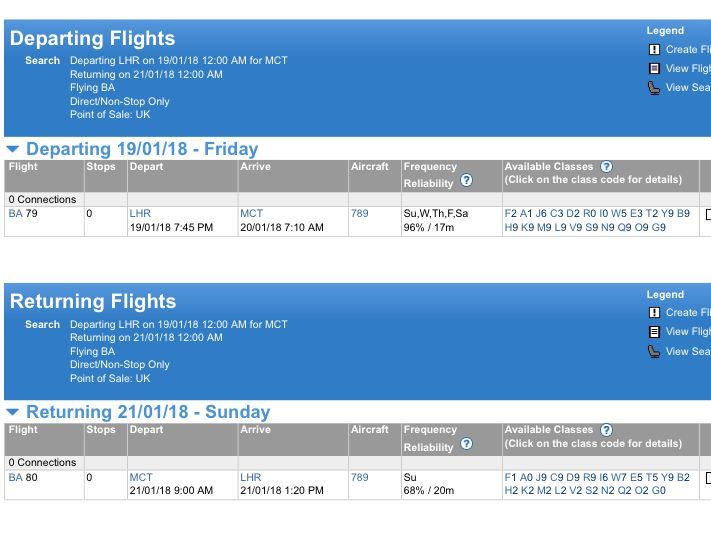Screen dimensions: 711x541
Task: Select class code F2 on BA 79
Action: click(511, 213)
